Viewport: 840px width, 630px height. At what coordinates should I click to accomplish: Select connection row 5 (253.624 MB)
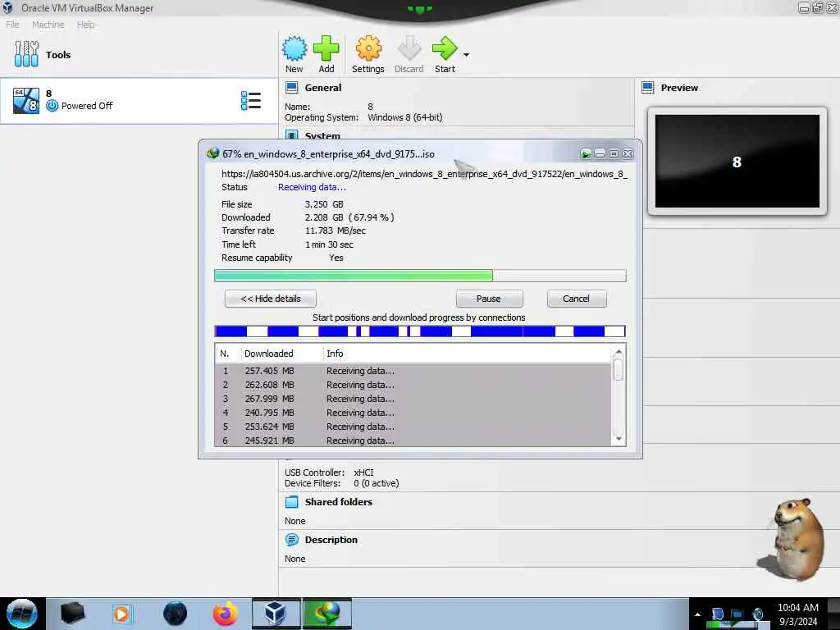click(413, 427)
